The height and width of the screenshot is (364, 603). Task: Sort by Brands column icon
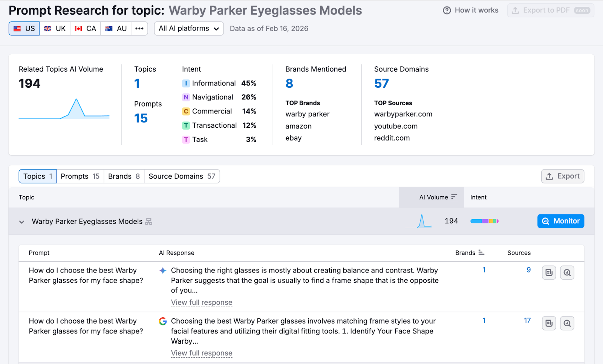click(481, 252)
